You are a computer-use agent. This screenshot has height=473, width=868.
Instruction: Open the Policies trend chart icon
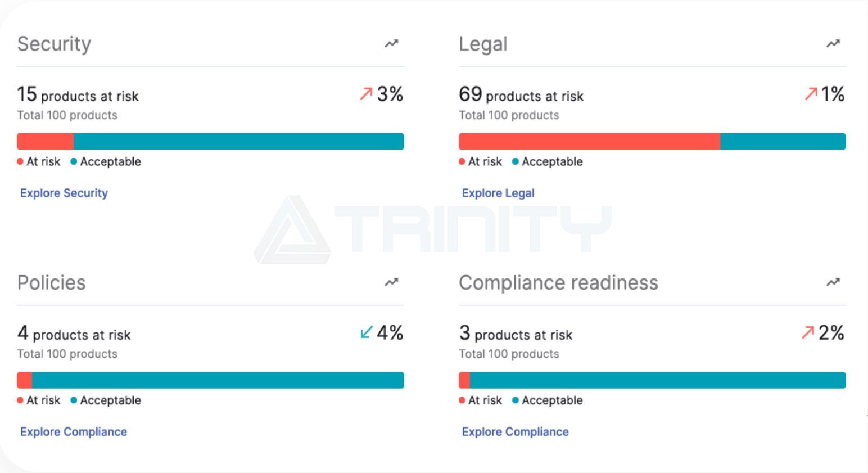click(391, 282)
